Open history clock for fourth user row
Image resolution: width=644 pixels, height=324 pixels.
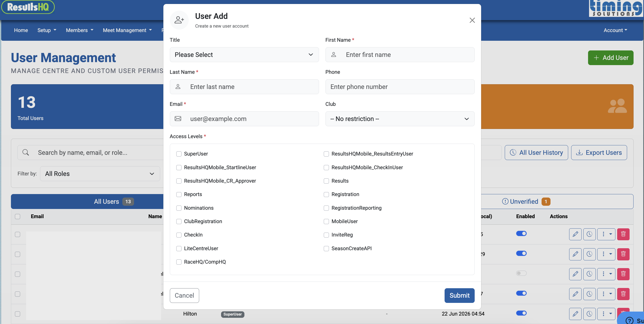click(x=589, y=294)
